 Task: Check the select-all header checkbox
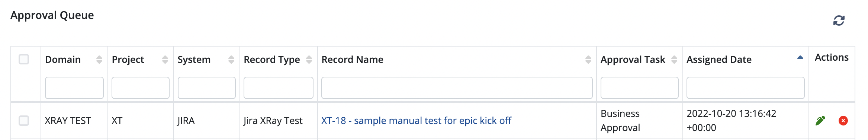[24, 59]
